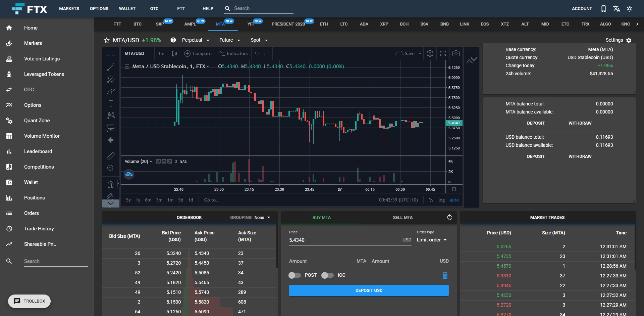Click the Settings gear icon
The height and width of the screenshot is (316, 644).
[629, 40]
